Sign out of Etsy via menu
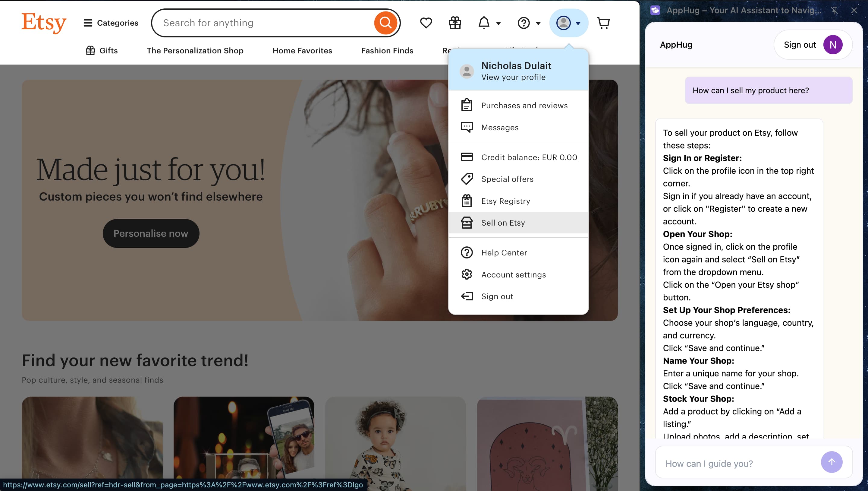 [519, 296]
